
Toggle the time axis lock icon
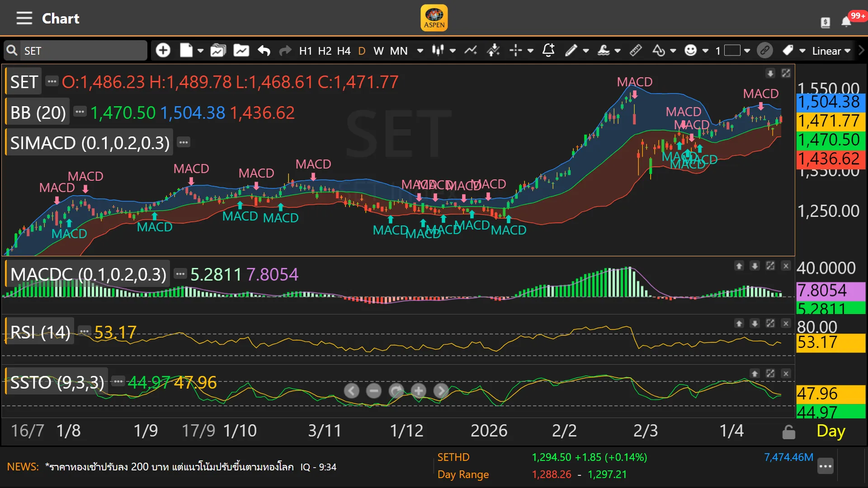coord(788,432)
